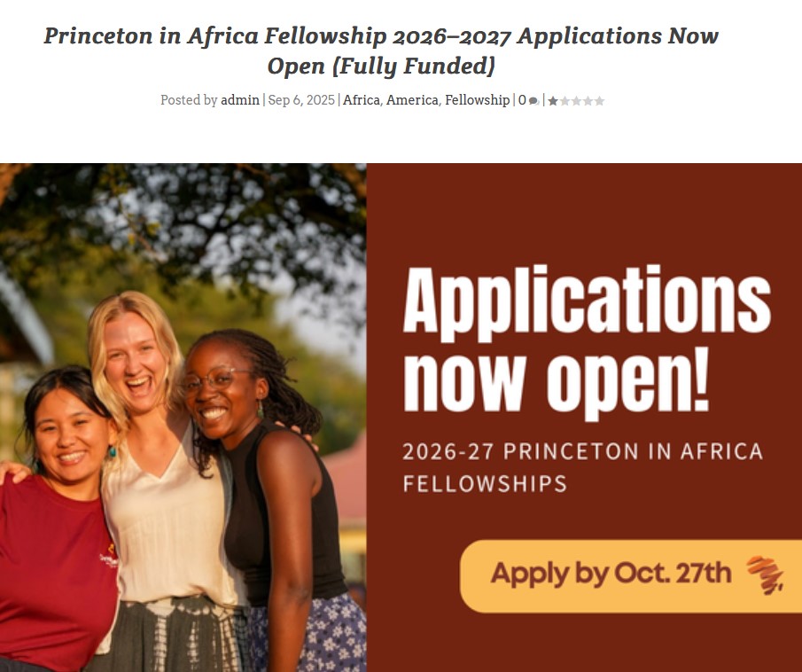Click the second rating star
802x672 pixels.
coord(565,101)
